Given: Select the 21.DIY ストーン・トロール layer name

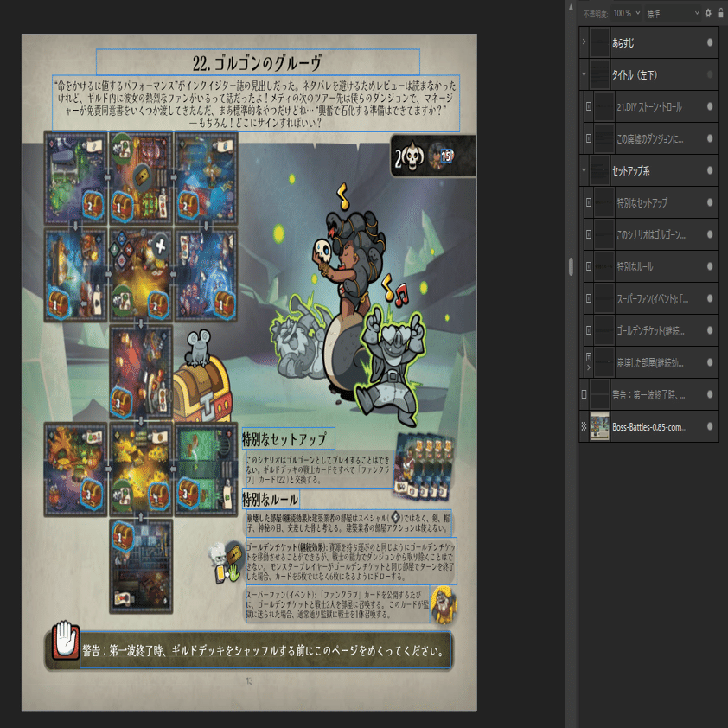Looking at the screenshot, I should [649, 107].
